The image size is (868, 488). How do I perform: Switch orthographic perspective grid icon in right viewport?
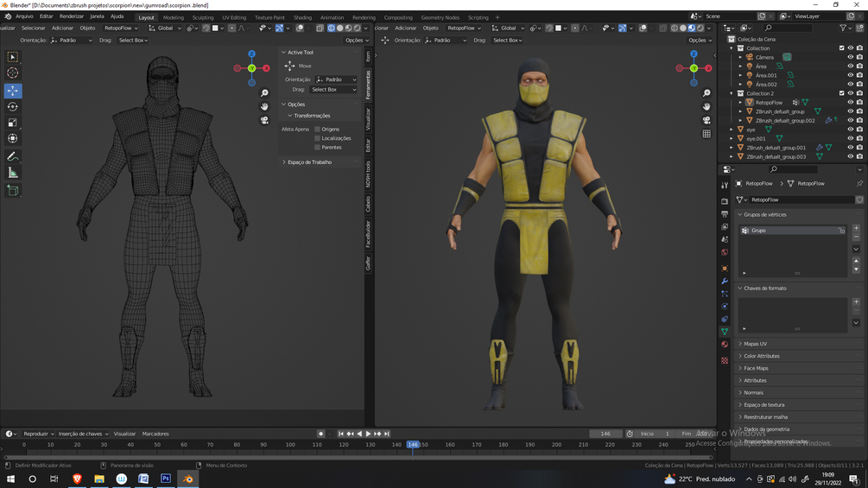(706, 133)
